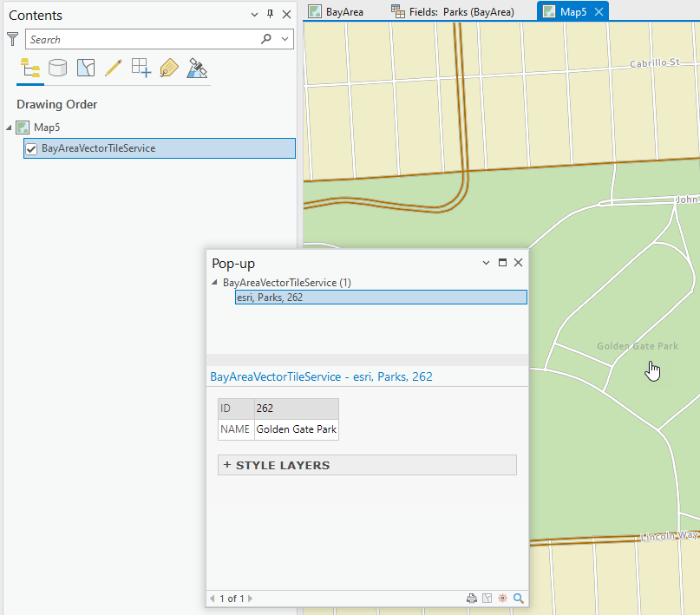Pin the Contents panel open
Screen dimensions: 700x615
[x=271, y=14]
